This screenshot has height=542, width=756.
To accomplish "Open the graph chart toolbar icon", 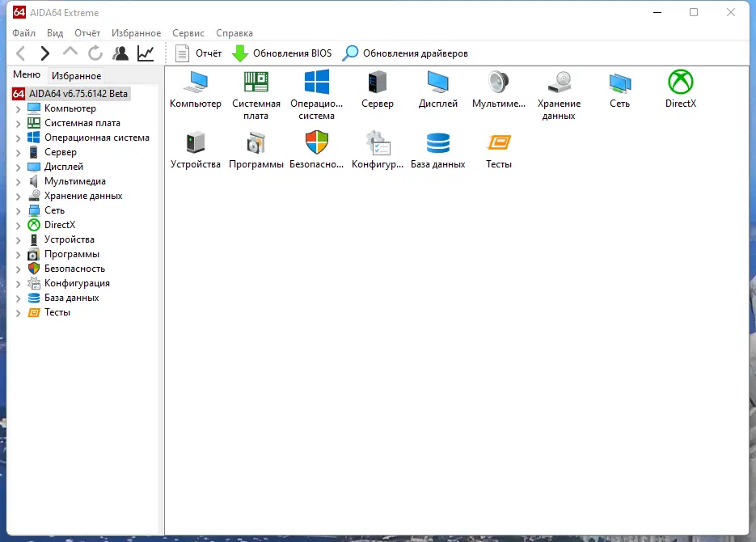I will coord(146,53).
